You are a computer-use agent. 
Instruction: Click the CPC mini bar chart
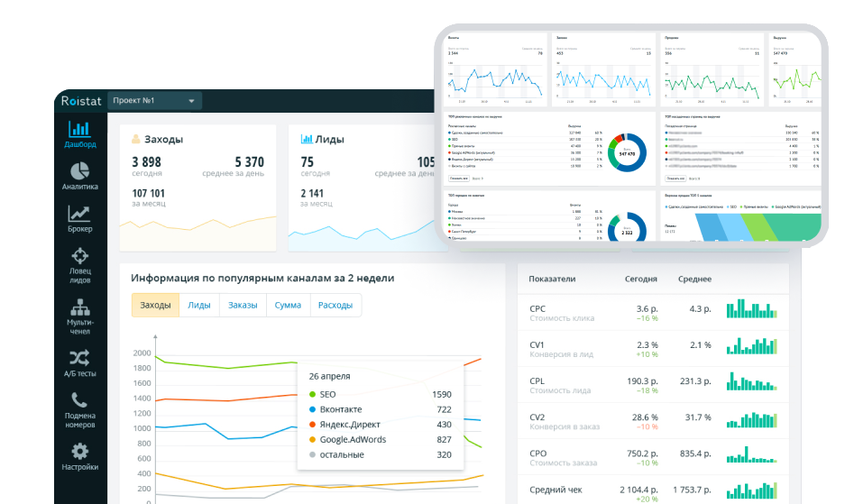[x=751, y=308]
